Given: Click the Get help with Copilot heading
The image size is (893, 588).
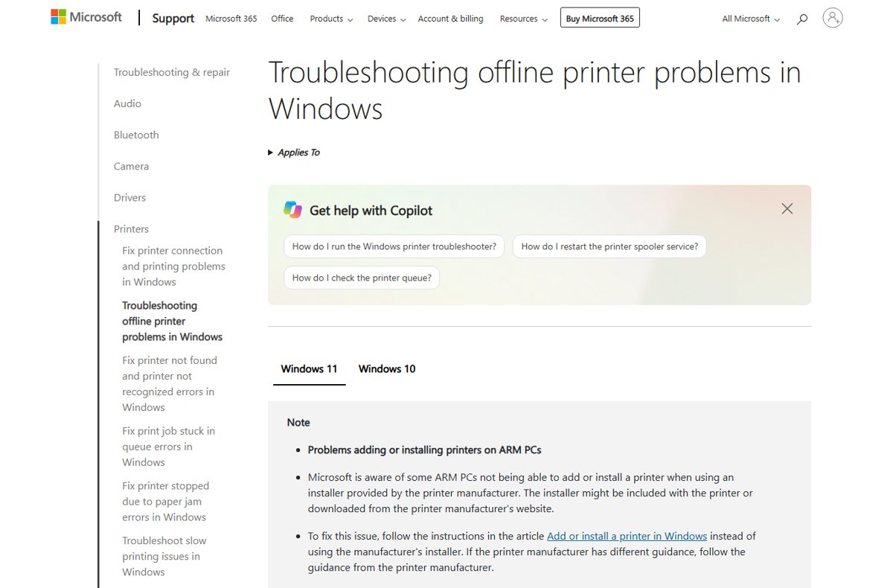Looking at the screenshot, I should [371, 211].
